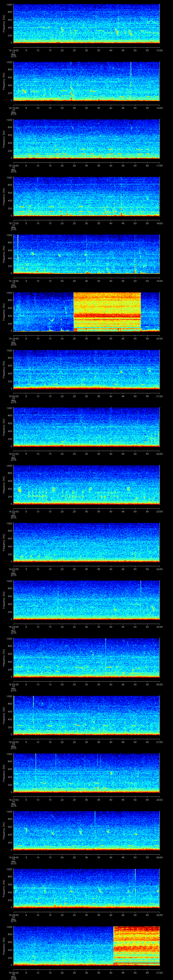173x980 pixels.
Task: Select the spectrogram panel starting at 19:22:00
Action: [87, 485]
